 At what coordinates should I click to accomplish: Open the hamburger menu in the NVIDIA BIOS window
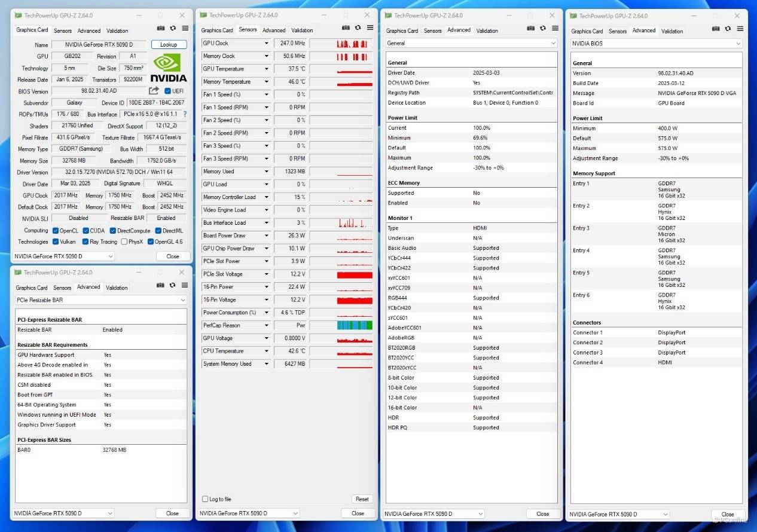(741, 29)
